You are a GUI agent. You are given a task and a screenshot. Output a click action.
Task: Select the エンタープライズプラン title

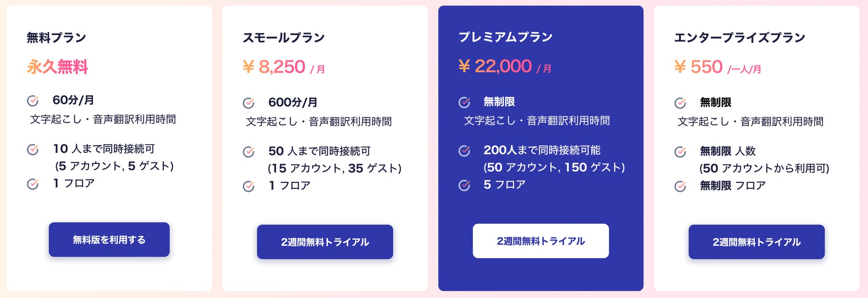pyautogui.click(x=740, y=37)
